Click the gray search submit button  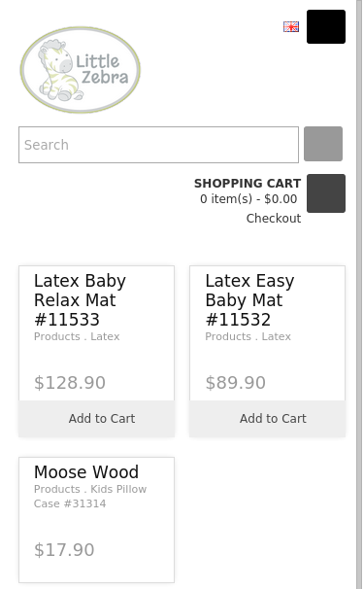(323, 144)
